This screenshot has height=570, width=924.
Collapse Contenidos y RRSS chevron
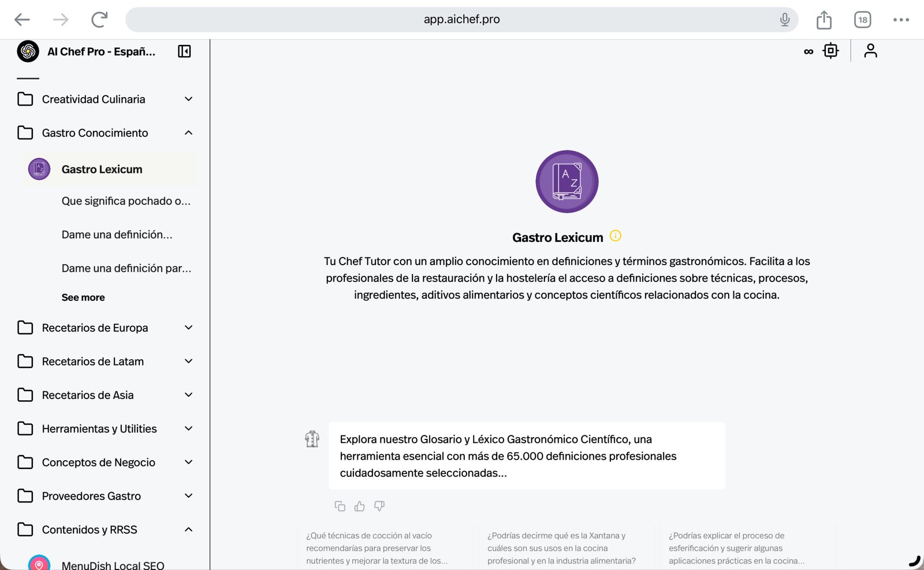(188, 530)
